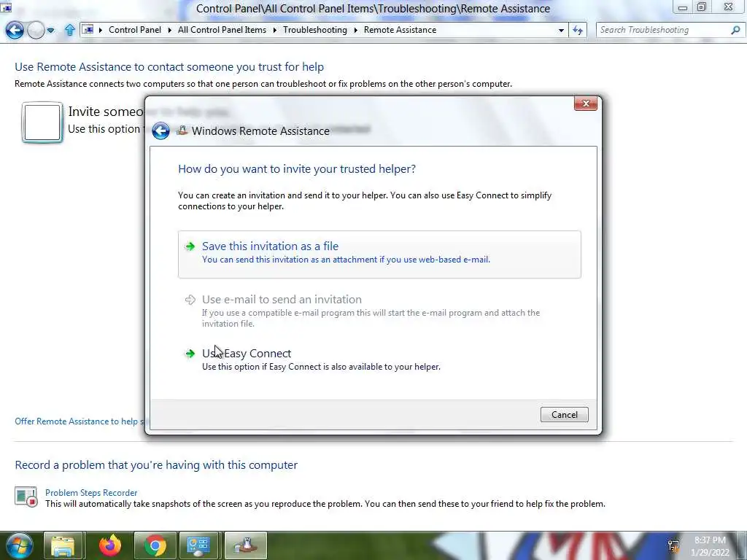Click the grayed arrow beside Use e-mail option
This screenshot has height=560, width=747.
tap(190, 300)
